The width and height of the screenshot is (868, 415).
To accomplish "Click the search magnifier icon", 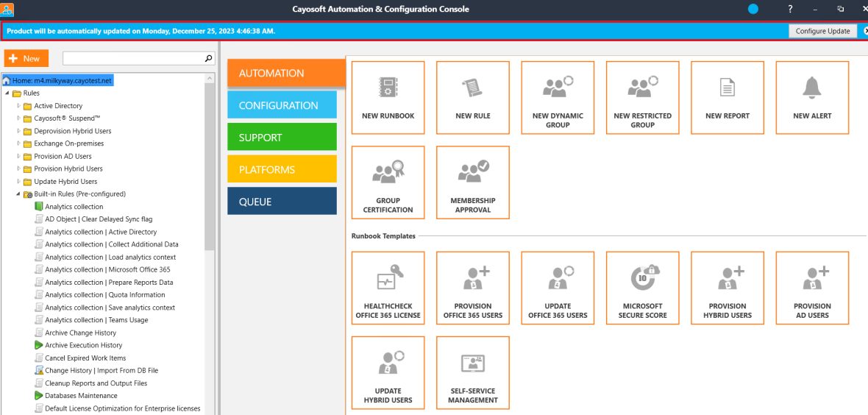I will (209, 57).
